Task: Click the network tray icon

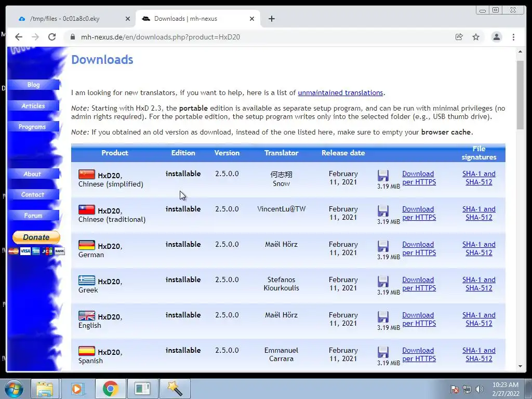Action: (x=467, y=389)
